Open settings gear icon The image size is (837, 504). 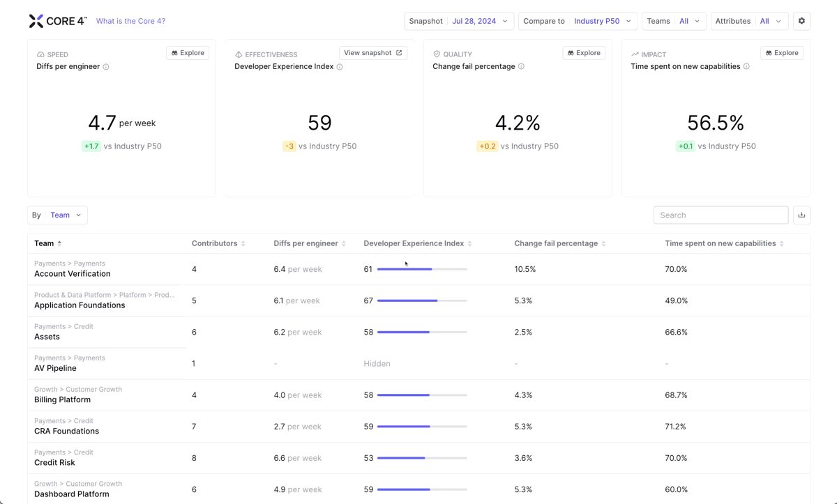(801, 21)
